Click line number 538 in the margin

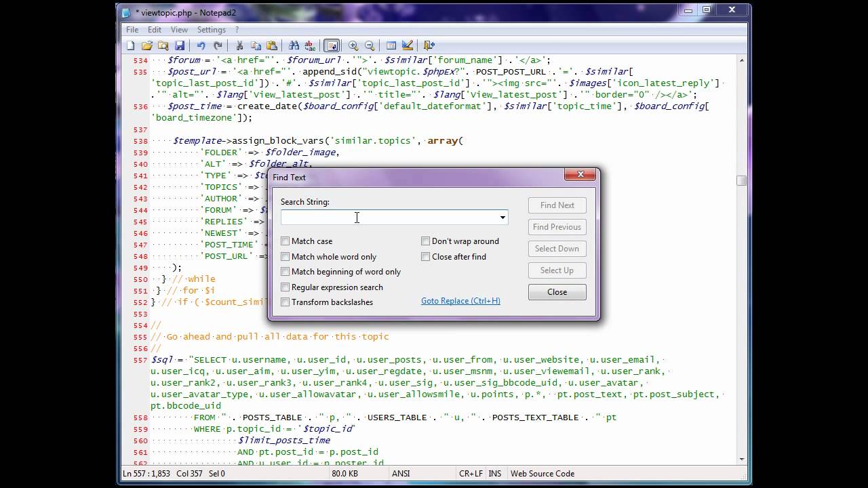click(x=140, y=141)
